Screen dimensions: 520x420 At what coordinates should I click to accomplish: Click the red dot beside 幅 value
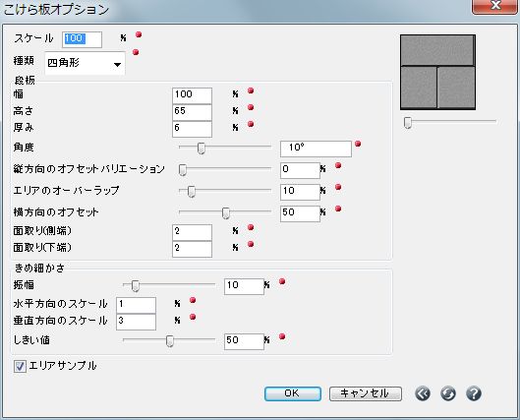pyautogui.click(x=251, y=90)
